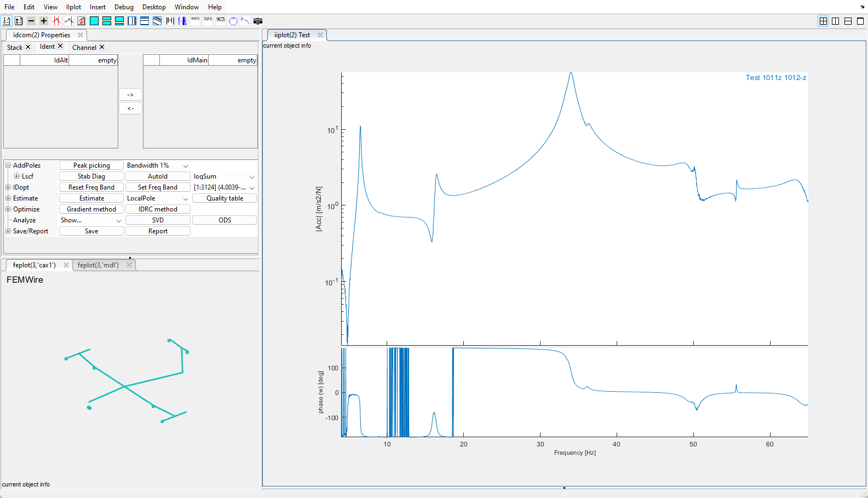Switch to top/bottom split tile layout
The image size is (868, 498).
pyautogui.click(x=848, y=21)
